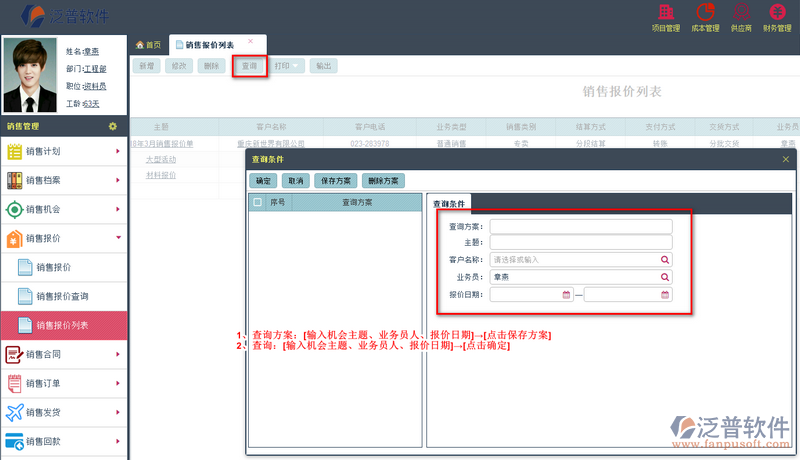Collapse the 销售报价 menu arrow
The height and width of the screenshot is (460, 800).
tap(118, 237)
